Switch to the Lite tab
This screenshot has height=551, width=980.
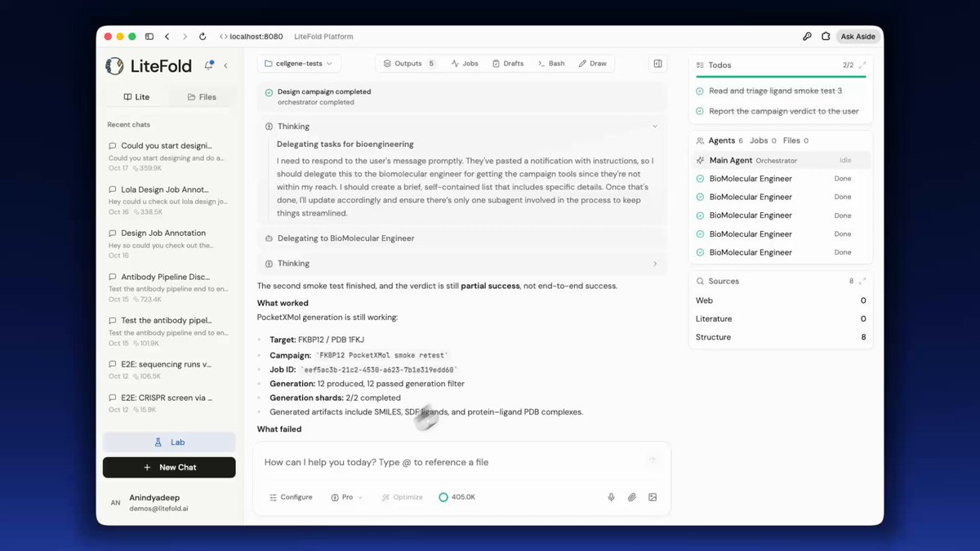pyautogui.click(x=136, y=96)
